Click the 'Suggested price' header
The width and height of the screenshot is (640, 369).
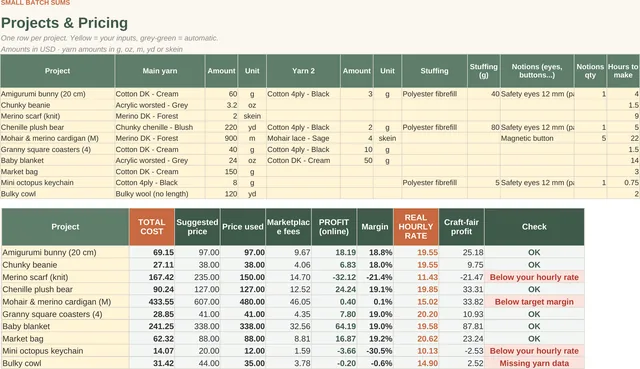(x=198, y=227)
